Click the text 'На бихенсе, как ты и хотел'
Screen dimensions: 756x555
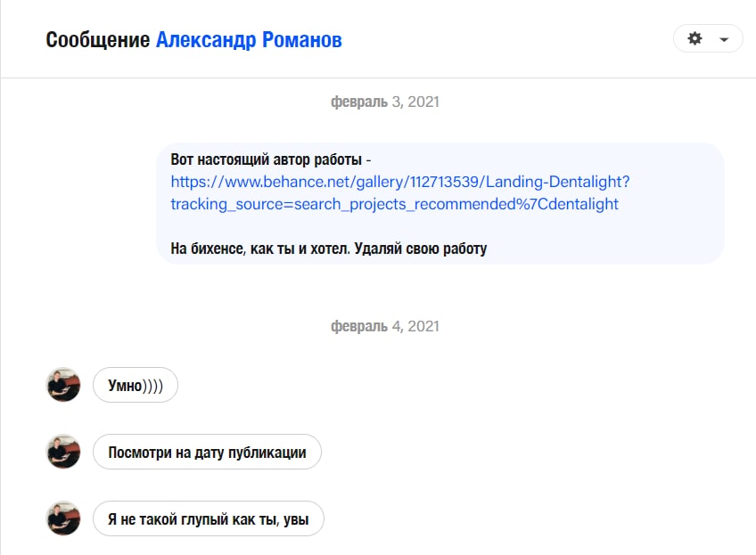(x=260, y=249)
